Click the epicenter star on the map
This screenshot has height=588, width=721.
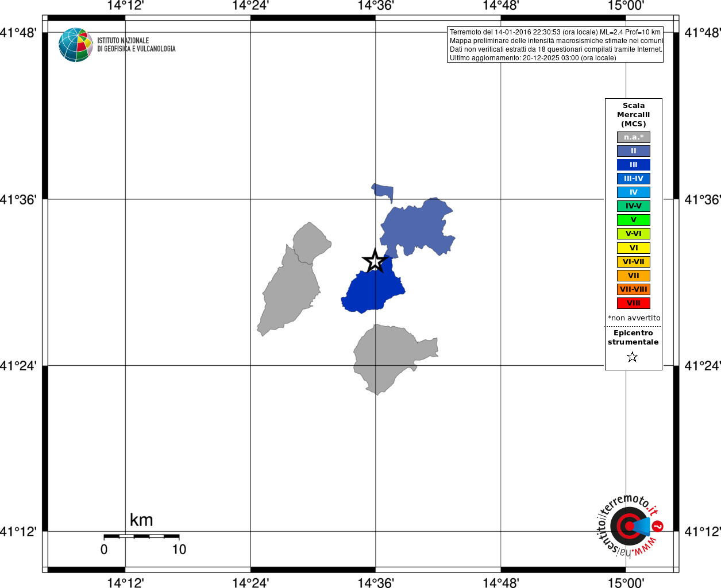[375, 261]
